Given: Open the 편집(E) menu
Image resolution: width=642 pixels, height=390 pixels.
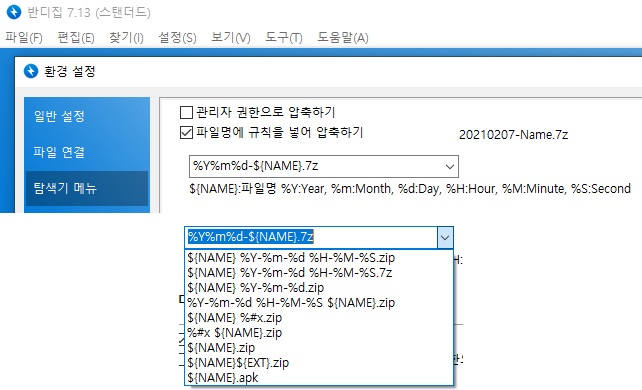Looking at the screenshot, I should point(76,38).
